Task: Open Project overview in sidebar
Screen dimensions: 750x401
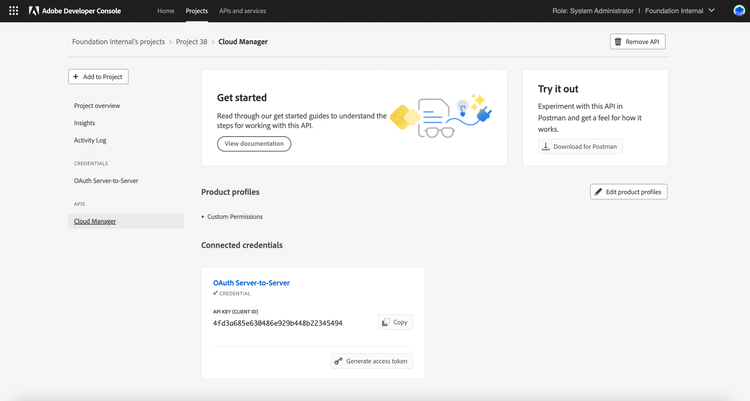Action: click(x=97, y=106)
